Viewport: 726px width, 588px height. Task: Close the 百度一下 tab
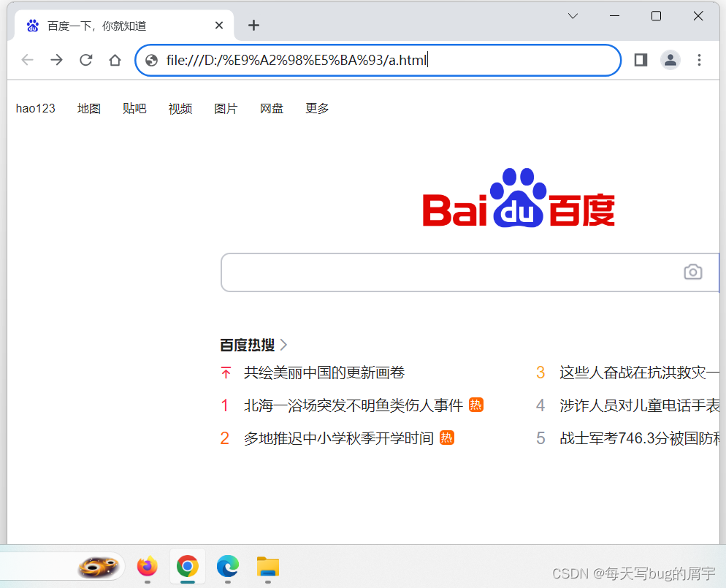(x=219, y=26)
